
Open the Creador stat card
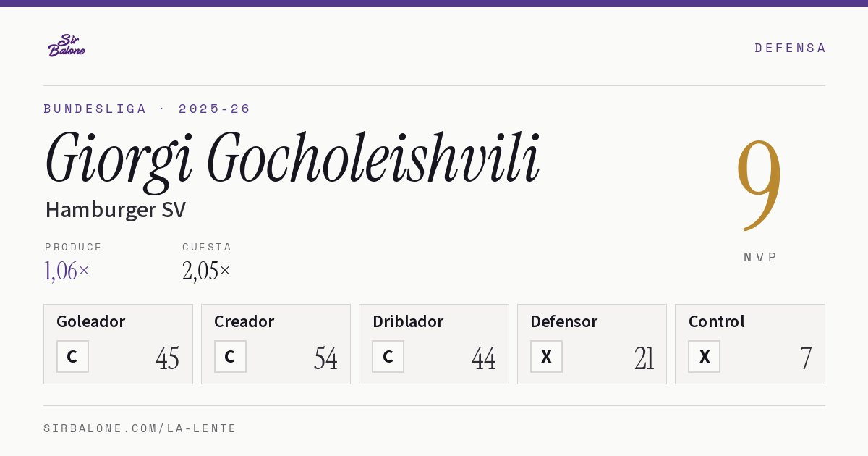click(276, 344)
